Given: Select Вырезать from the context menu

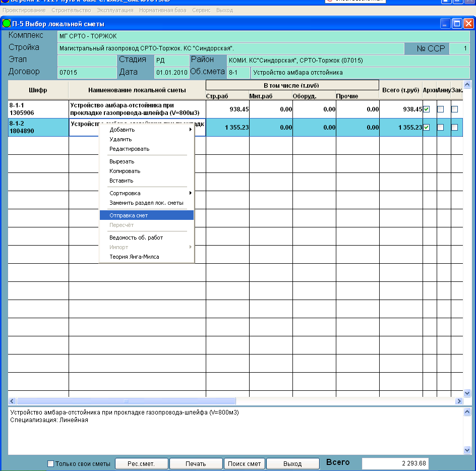Looking at the screenshot, I should [x=147, y=161].
